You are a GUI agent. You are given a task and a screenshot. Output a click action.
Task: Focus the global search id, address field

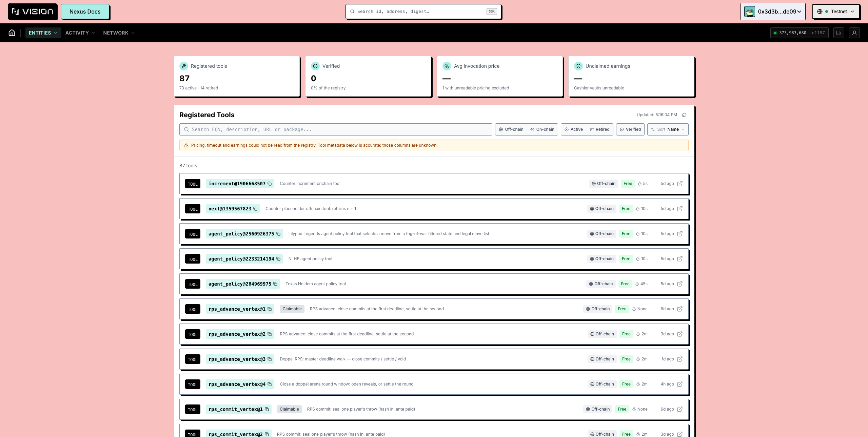tap(423, 12)
